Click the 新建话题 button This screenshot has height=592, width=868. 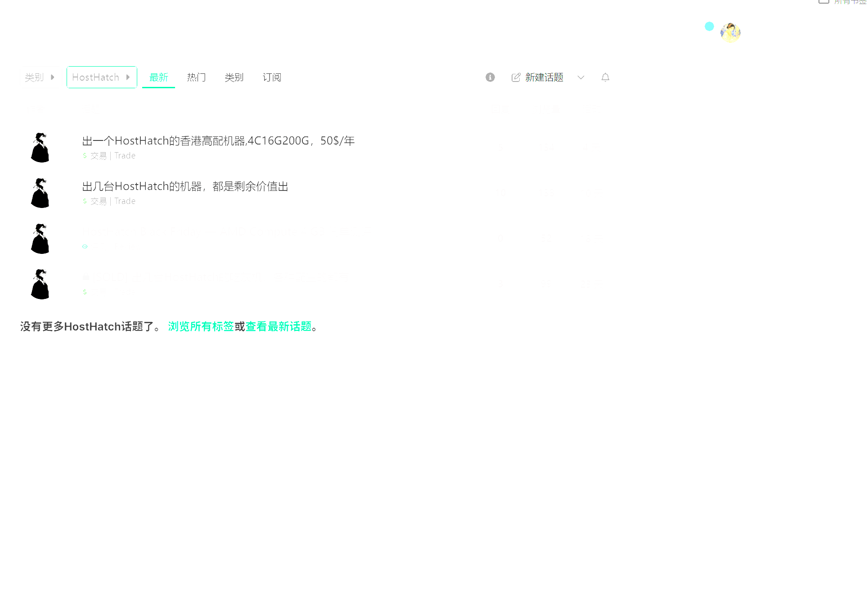[x=538, y=77]
